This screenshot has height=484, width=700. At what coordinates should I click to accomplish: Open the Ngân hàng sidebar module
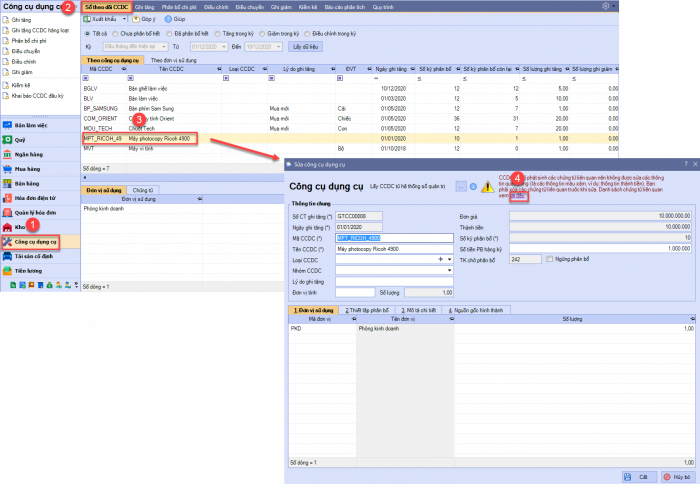[28, 156]
